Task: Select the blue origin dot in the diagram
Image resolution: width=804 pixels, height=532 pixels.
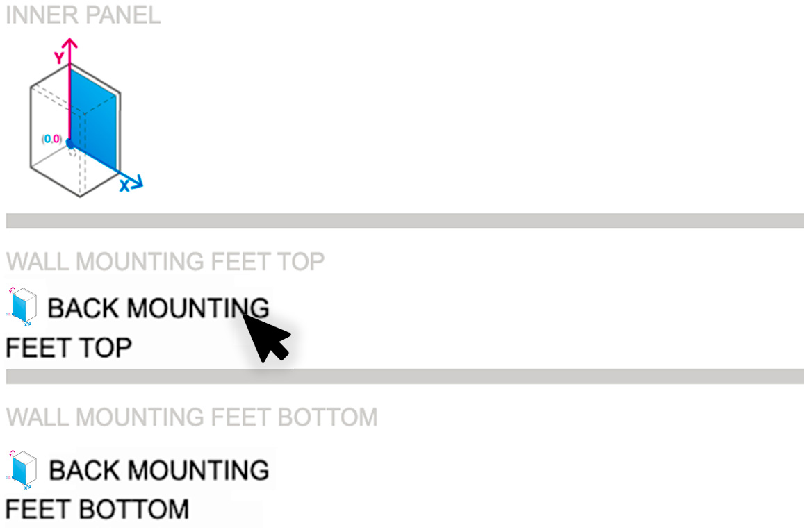Action: [69, 144]
